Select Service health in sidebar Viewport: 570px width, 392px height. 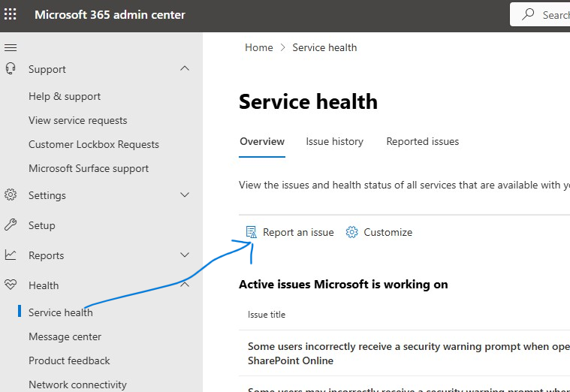60,312
